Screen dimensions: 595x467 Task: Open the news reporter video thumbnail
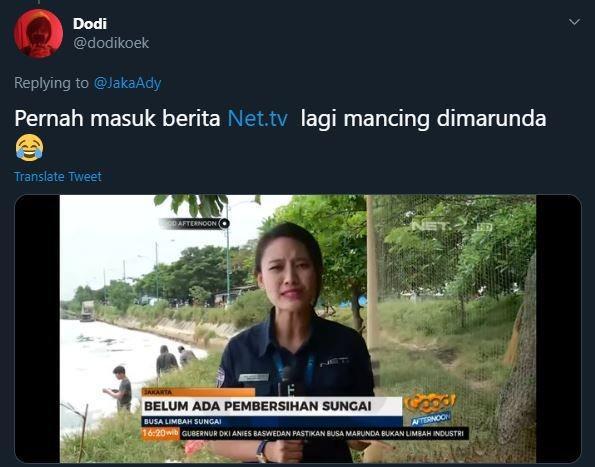(x=298, y=329)
